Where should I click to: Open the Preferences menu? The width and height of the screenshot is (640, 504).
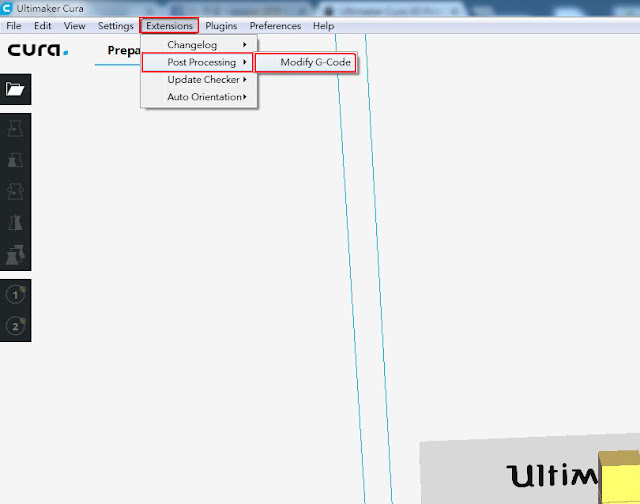275,26
